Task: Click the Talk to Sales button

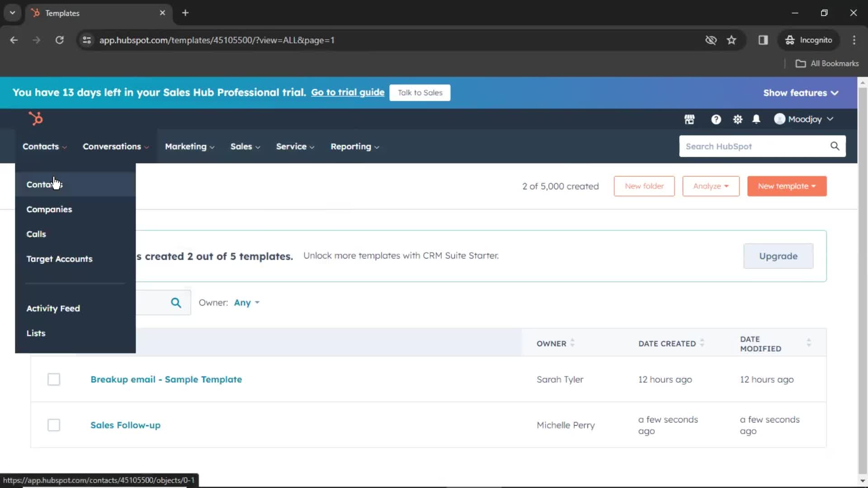Action: 420,93
